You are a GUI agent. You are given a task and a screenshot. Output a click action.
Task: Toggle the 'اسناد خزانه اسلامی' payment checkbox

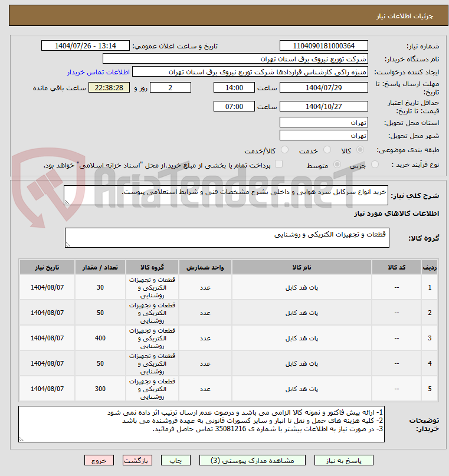coord(278,164)
